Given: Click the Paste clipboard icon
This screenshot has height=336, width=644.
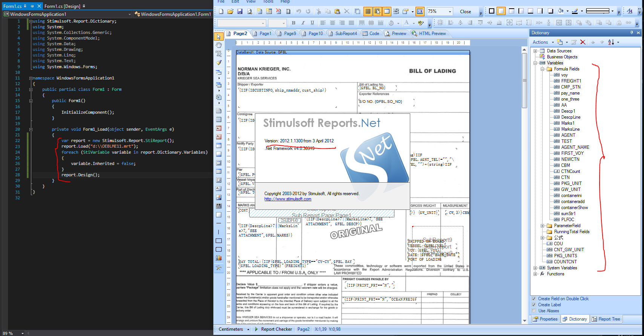Looking at the screenshot, I should tap(337, 11).
